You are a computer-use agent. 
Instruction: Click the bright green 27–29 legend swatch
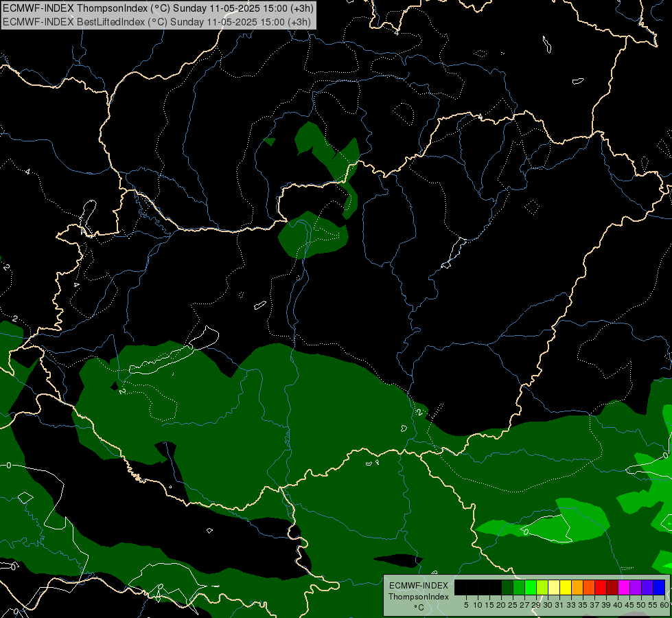click(x=531, y=587)
